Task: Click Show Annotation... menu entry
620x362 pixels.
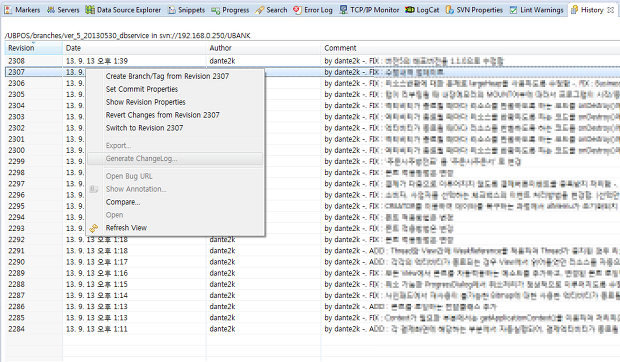Action: coord(175,189)
